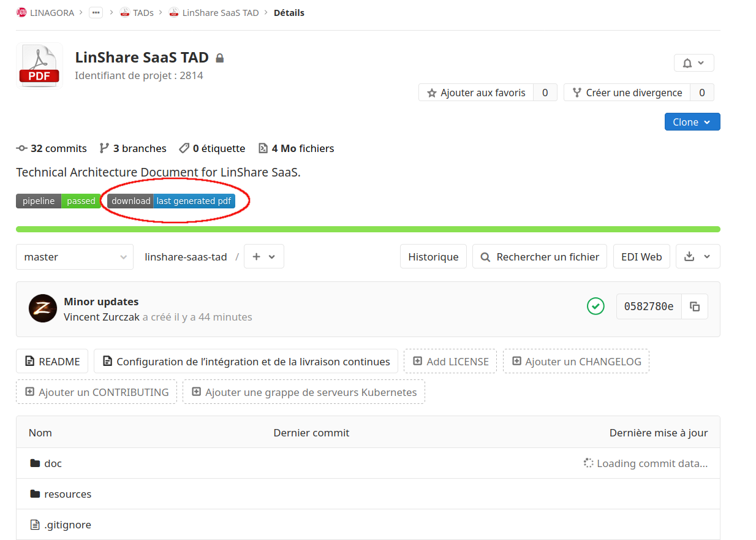Expand the breadcrumb ellipsis menu

tap(96, 13)
